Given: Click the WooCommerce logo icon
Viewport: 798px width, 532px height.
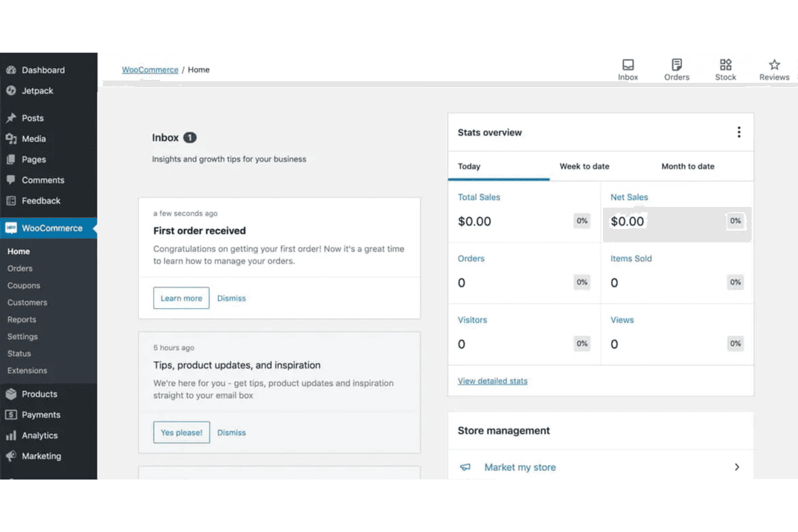Looking at the screenshot, I should (x=11, y=228).
